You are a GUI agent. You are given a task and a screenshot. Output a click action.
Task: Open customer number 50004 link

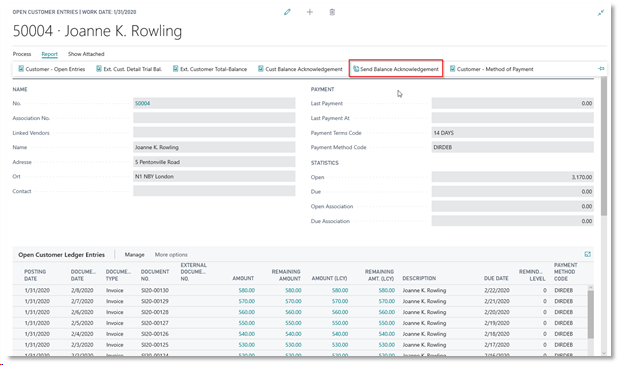[x=142, y=103]
